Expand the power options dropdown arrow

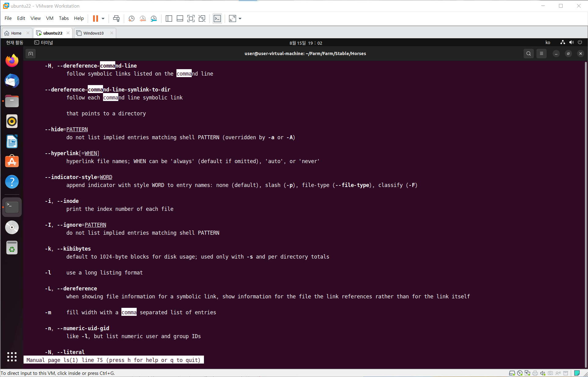click(103, 19)
